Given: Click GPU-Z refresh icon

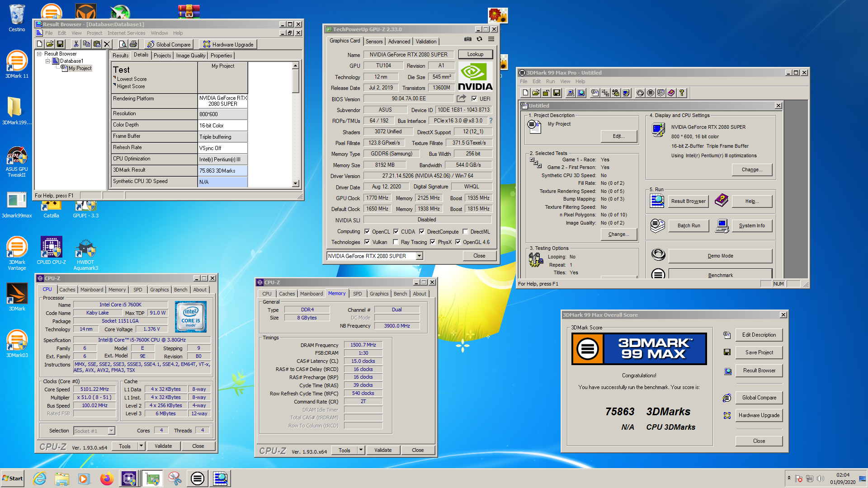Looking at the screenshot, I should [x=480, y=39].
